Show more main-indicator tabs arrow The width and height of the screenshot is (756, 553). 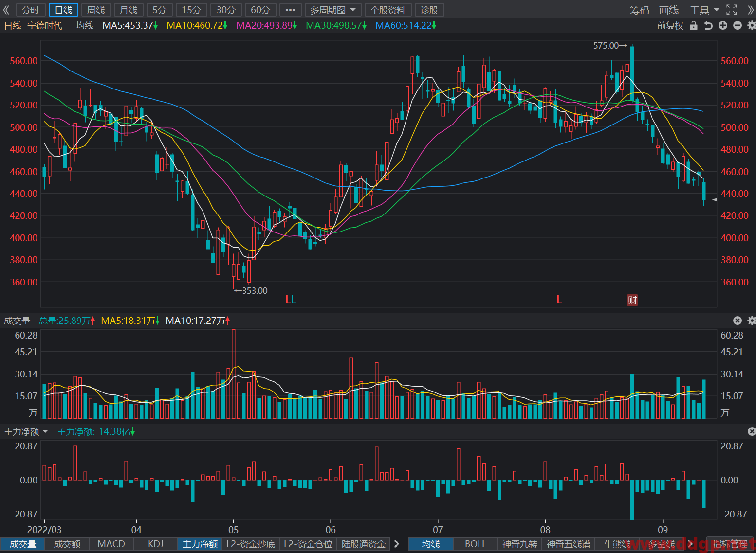(690, 544)
